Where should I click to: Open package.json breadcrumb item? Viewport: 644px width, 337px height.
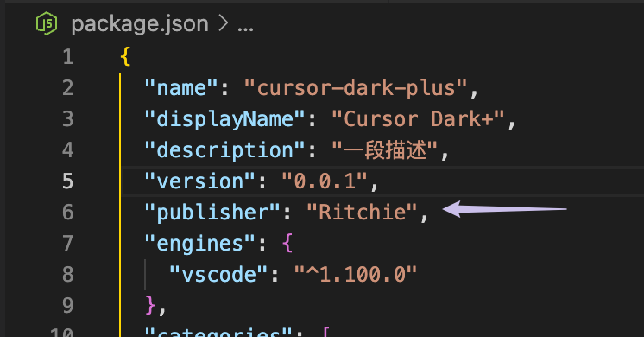140,24
